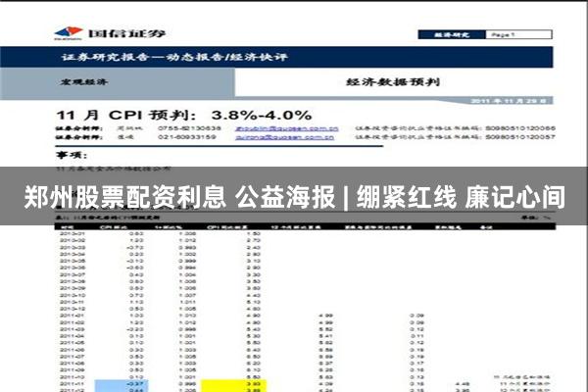Click the 国信证券 logo
This screenshot has width=588, height=392.
tap(110, 33)
